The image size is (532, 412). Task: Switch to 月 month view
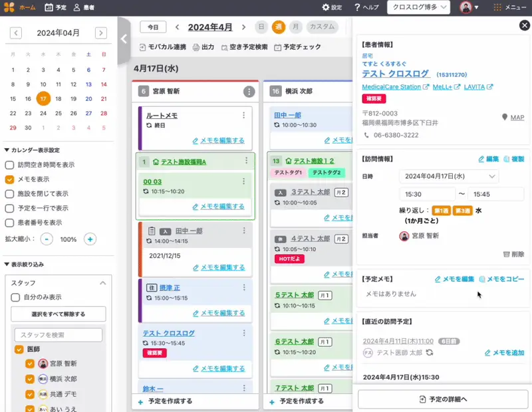coord(296,27)
